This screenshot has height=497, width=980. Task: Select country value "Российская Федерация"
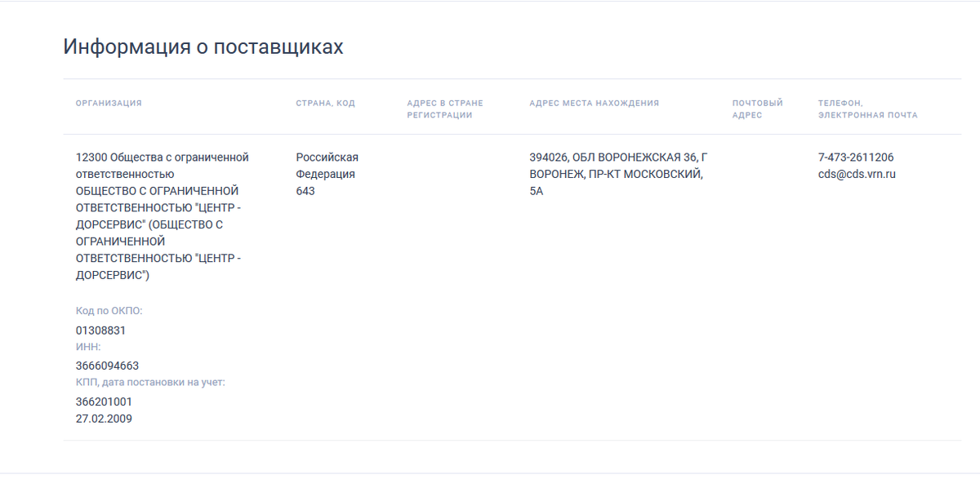327,166
